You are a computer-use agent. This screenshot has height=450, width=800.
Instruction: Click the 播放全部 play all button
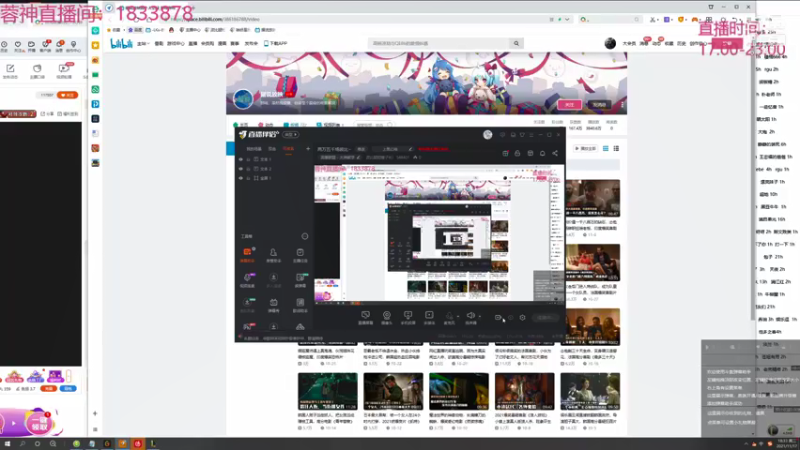tap(585, 148)
